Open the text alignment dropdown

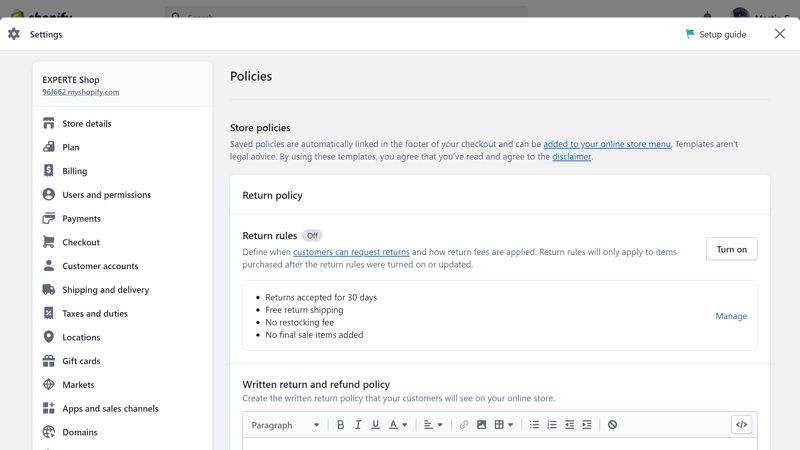point(433,424)
